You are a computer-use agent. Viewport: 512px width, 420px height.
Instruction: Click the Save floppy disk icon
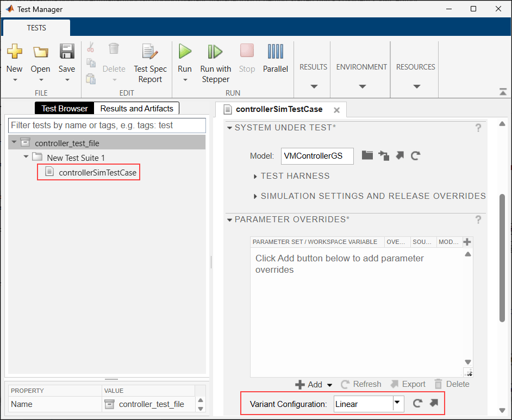tap(67, 52)
